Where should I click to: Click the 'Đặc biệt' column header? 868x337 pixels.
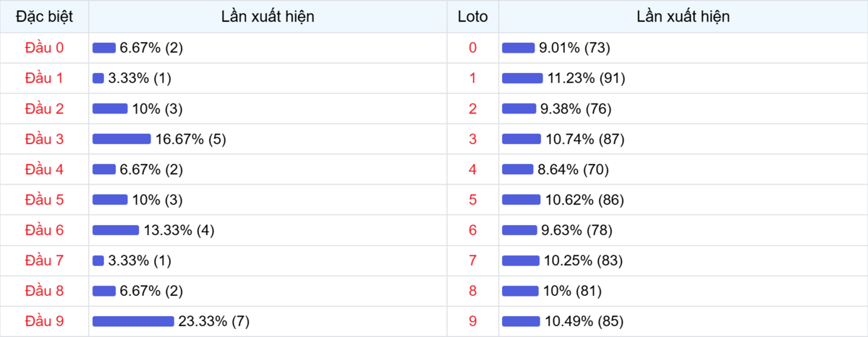(44, 17)
